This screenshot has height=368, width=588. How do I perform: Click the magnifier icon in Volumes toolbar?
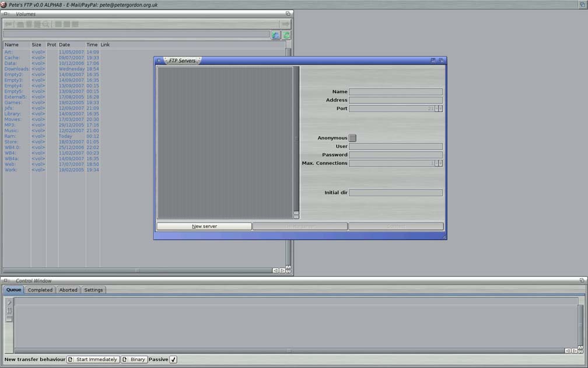click(45, 25)
